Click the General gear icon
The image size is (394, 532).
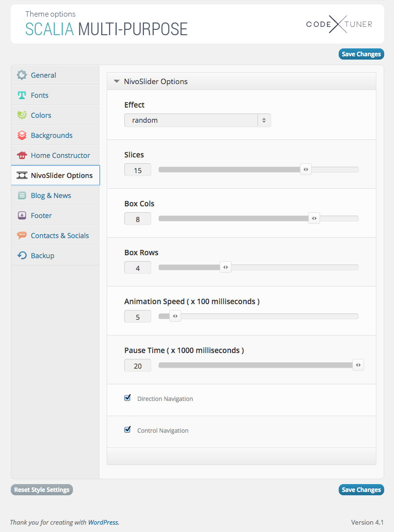coord(22,75)
